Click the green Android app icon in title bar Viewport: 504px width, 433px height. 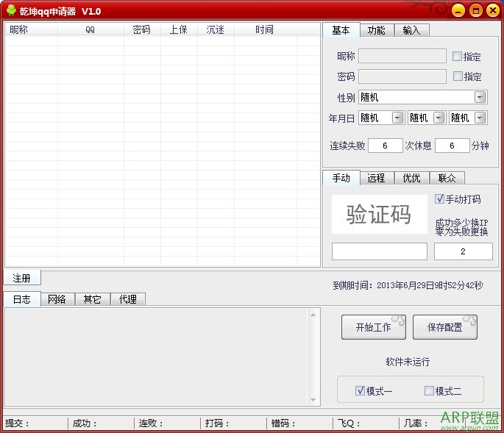[x=11, y=10]
